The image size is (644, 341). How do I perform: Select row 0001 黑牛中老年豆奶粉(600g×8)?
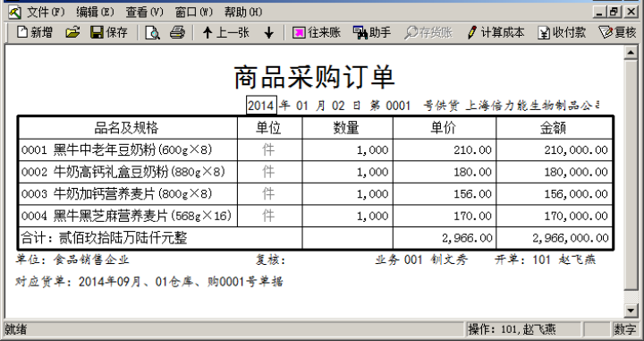(128, 149)
